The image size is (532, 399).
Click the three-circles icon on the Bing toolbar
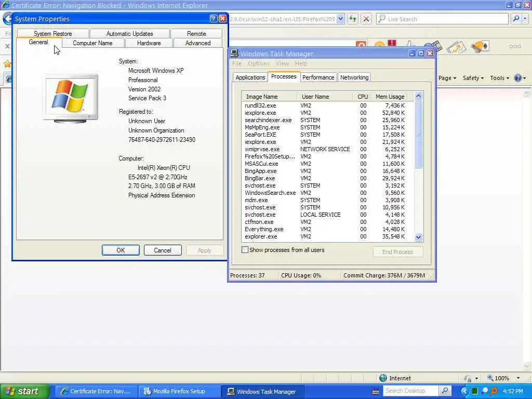pos(515,46)
